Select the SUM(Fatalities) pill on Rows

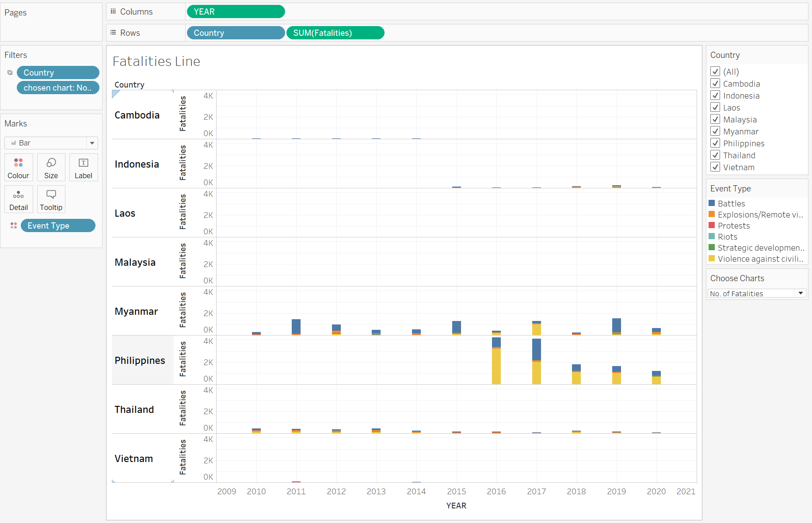coord(335,33)
